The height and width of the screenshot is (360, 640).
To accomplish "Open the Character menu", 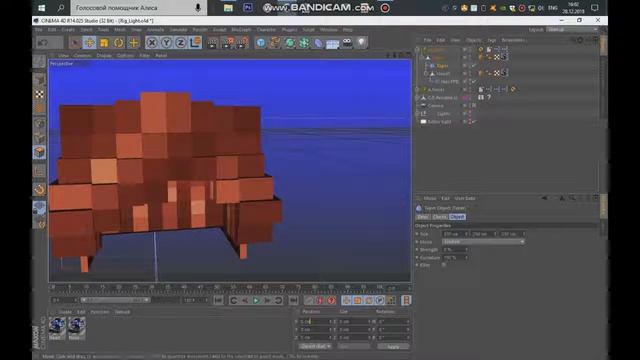I will click(266, 30).
